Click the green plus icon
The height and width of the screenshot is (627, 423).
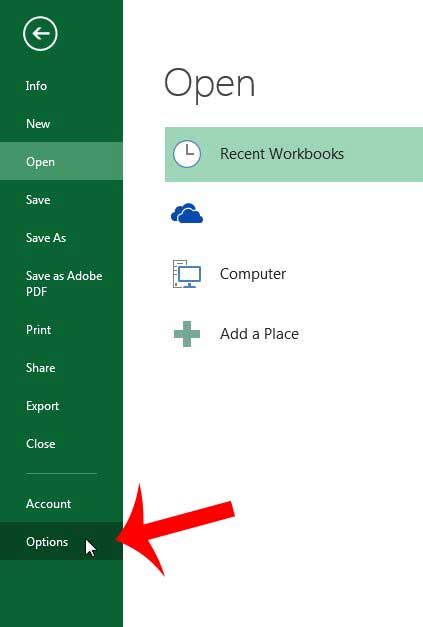click(187, 333)
